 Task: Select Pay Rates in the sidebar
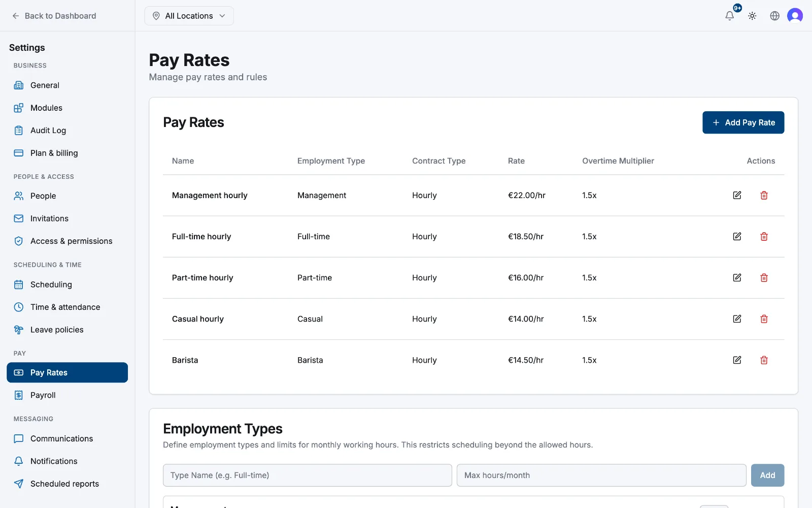67,372
